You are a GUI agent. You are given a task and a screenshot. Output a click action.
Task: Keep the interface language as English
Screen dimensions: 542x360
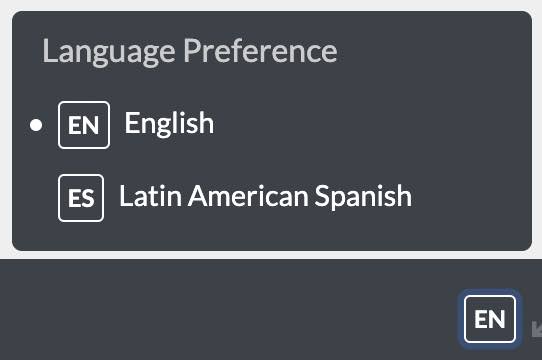pos(122,125)
